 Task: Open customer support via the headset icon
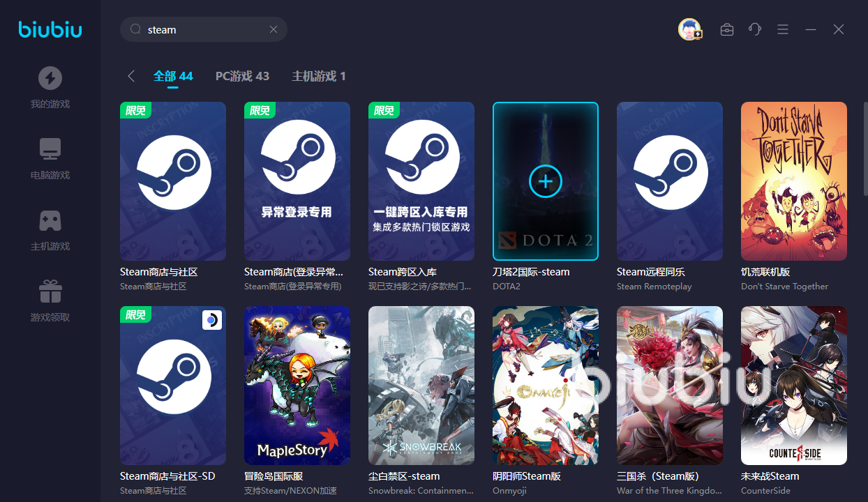pos(754,29)
